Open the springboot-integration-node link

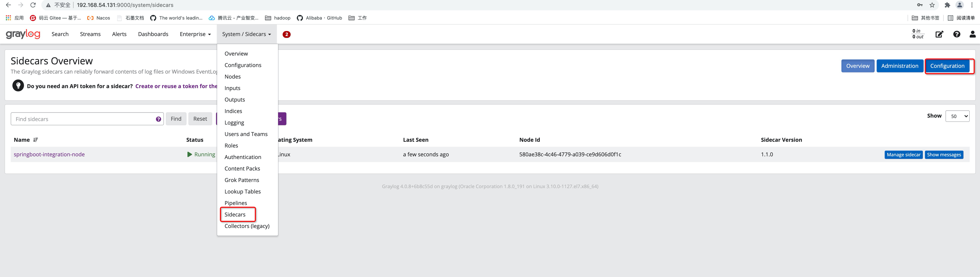point(49,154)
